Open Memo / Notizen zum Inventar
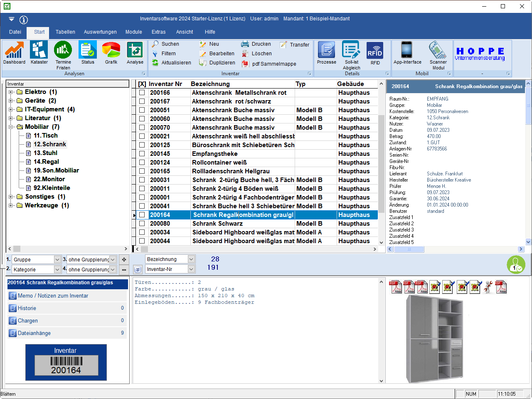The image size is (532, 399). point(53,296)
